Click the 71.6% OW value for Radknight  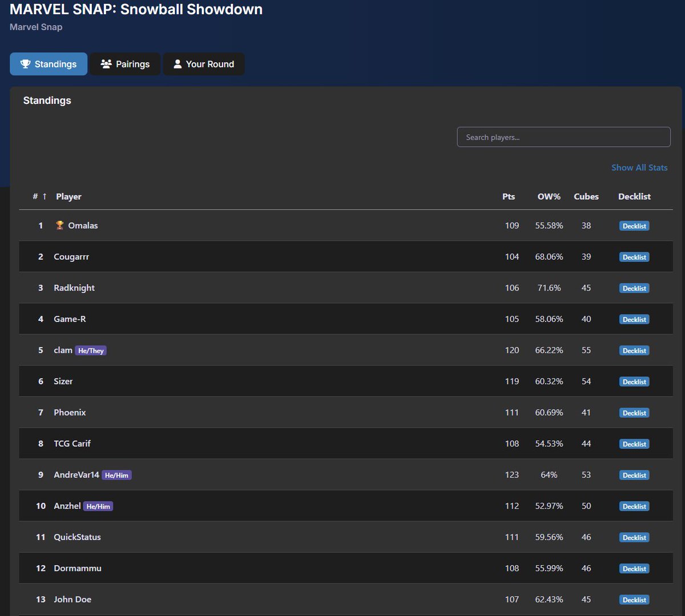(549, 288)
